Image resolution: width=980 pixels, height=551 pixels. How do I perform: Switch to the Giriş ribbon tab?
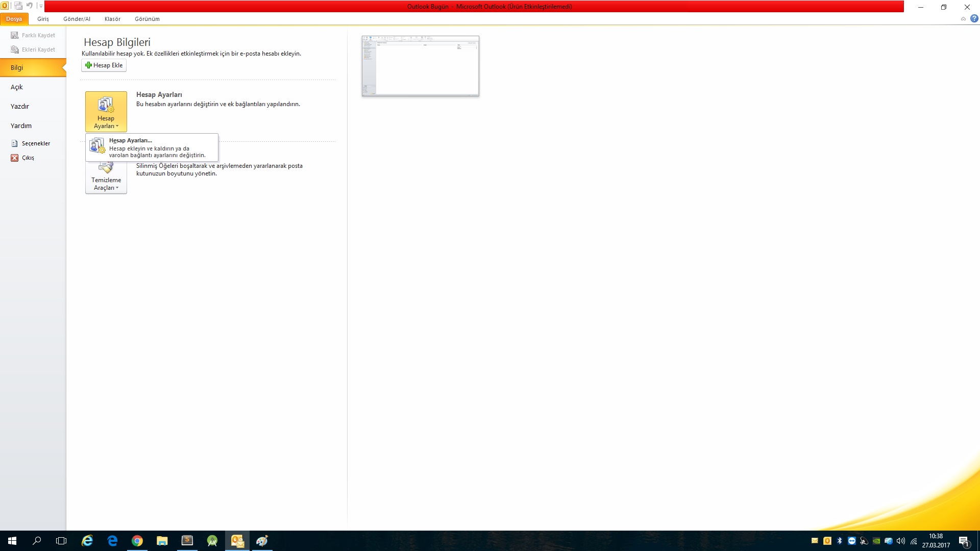click(43, 19)
